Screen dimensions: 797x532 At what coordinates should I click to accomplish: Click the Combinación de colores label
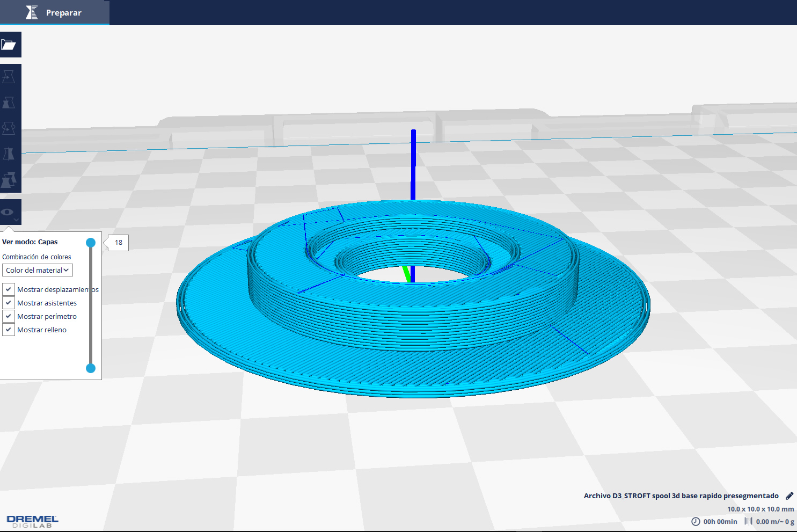click(36, 257)
